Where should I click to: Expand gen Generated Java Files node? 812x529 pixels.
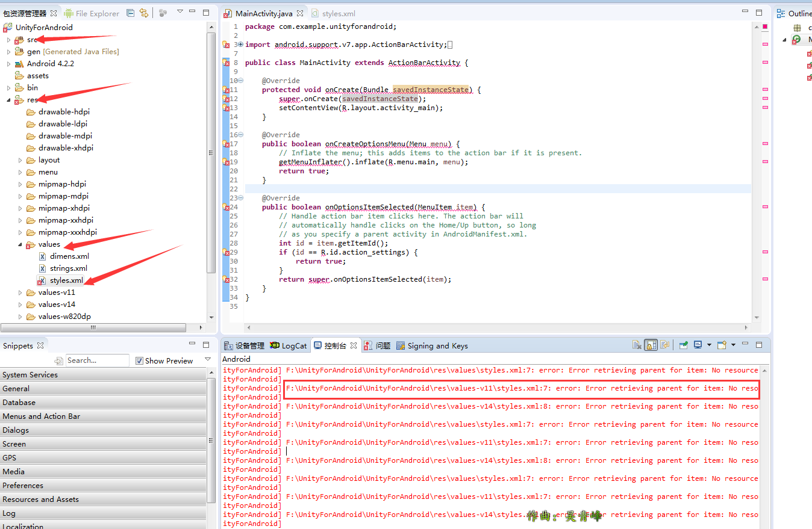8,52
